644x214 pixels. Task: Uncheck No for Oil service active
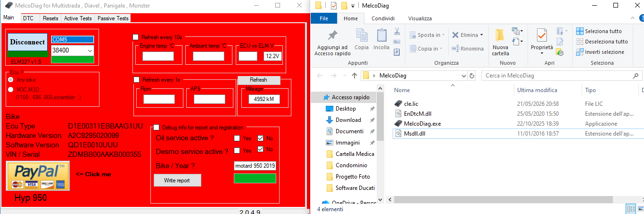click(x=261, y=138)
